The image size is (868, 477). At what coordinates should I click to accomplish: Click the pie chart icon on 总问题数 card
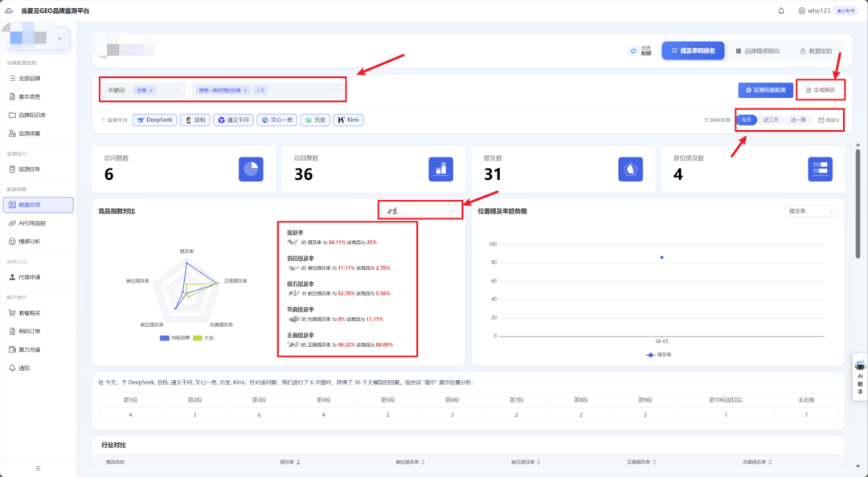[251, 169]
